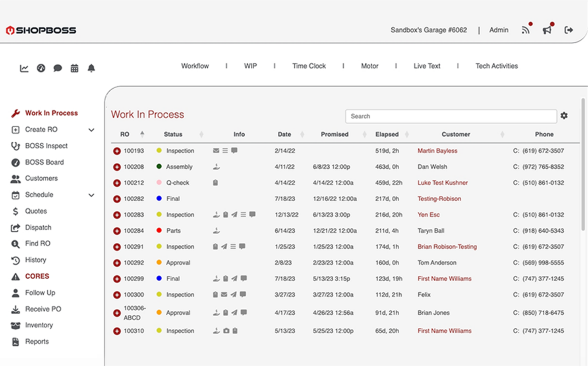
Task: Open the Tech Activities tab
Action: 497,66
